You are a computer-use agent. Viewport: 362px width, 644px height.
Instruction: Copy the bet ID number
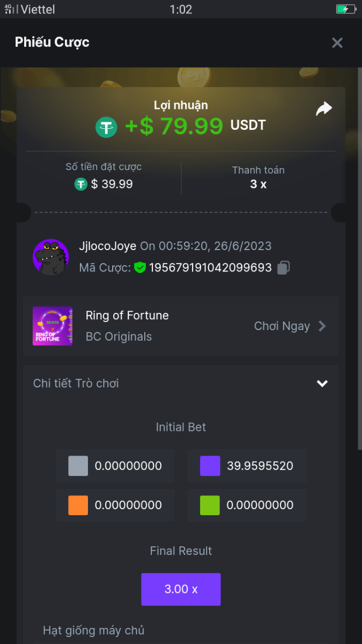pyautogui.click(x=284, y=267)
